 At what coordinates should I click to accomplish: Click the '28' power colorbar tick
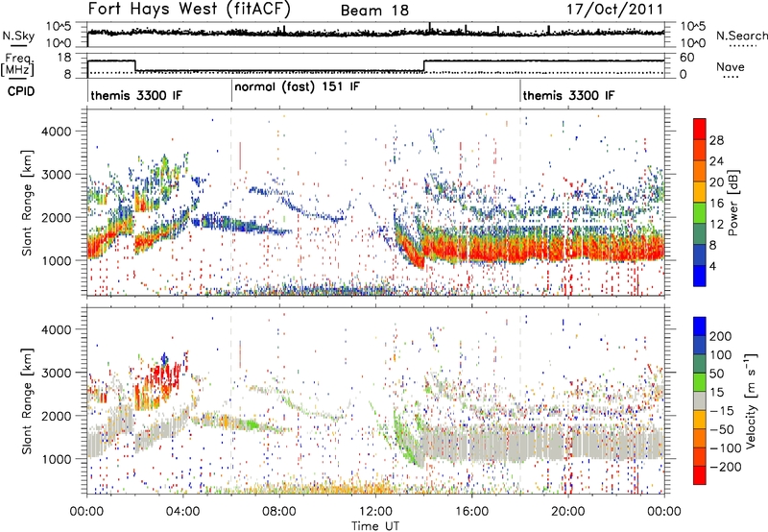716,140
